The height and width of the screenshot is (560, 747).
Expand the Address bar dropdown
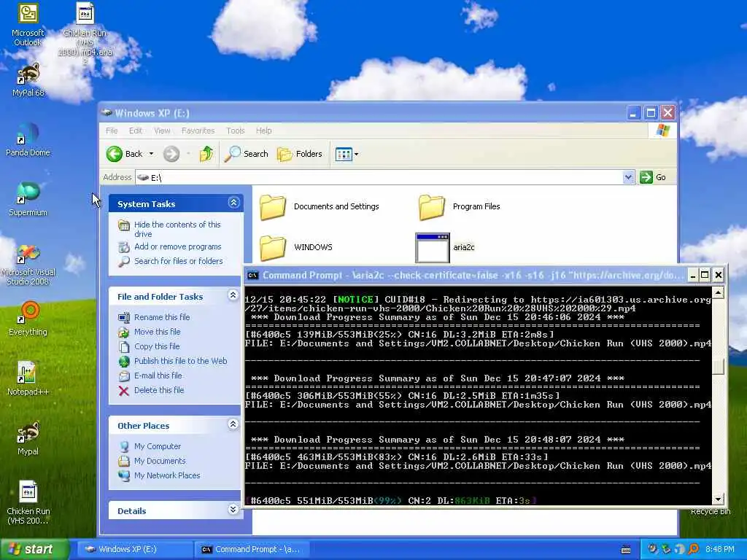(x=628, y=177)
